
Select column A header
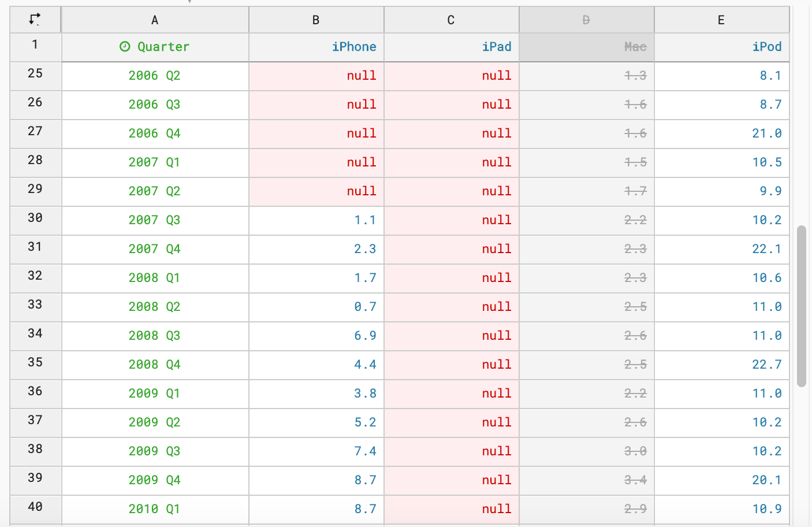pos(155,20)
